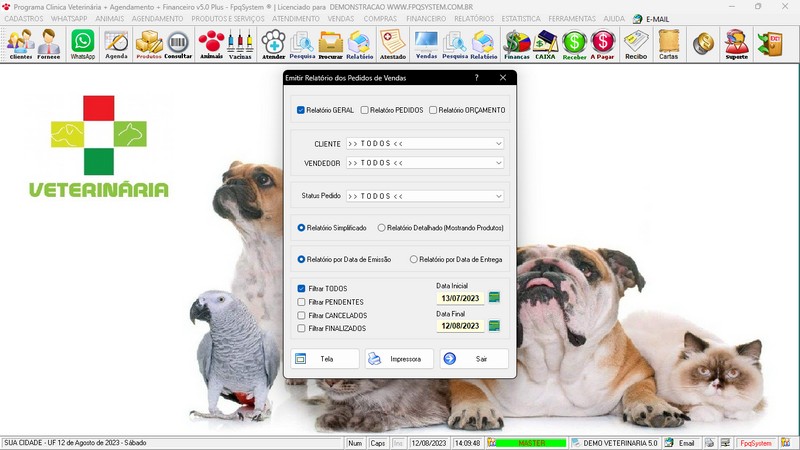Expand the Status Pedido dropdown
This screenshot has height=450, width=800.
pyautogui.click(x=498, y=196)
